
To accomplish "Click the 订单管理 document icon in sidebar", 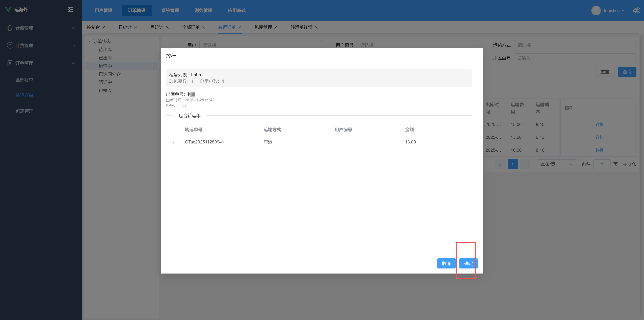I will tap(10, 63).
